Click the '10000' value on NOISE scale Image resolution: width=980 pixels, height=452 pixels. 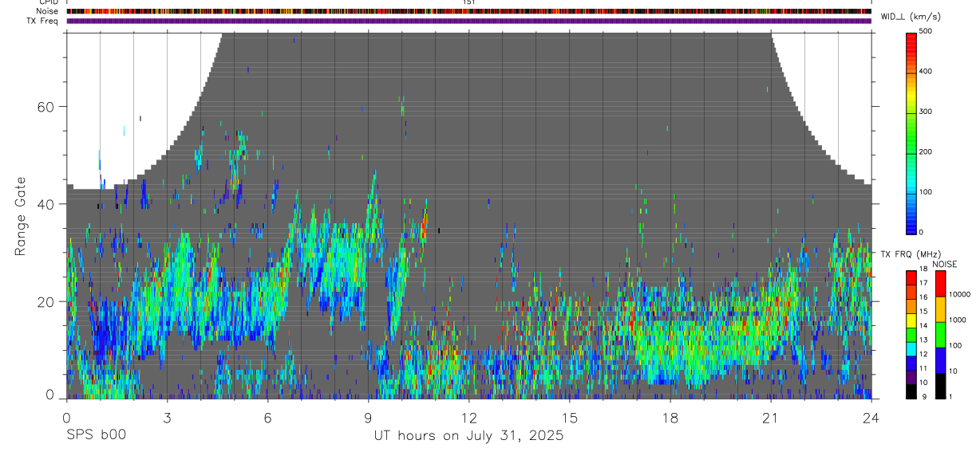point(959,294)
